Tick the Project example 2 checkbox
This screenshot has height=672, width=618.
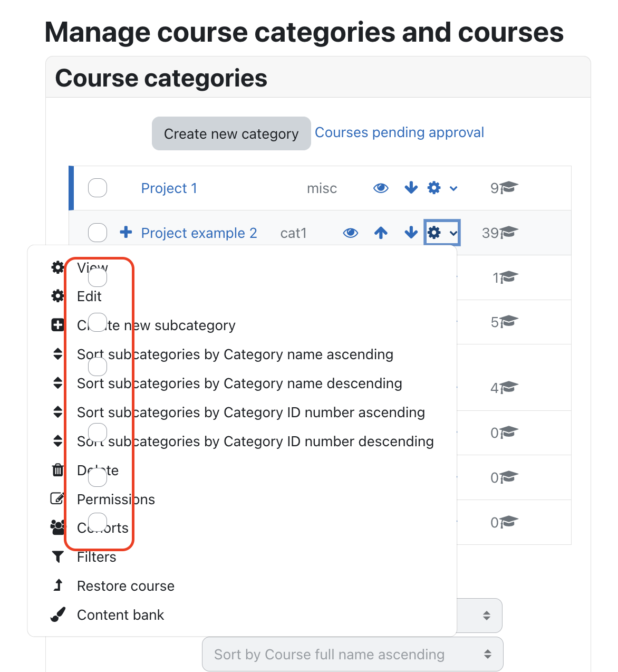coord(98,233)
